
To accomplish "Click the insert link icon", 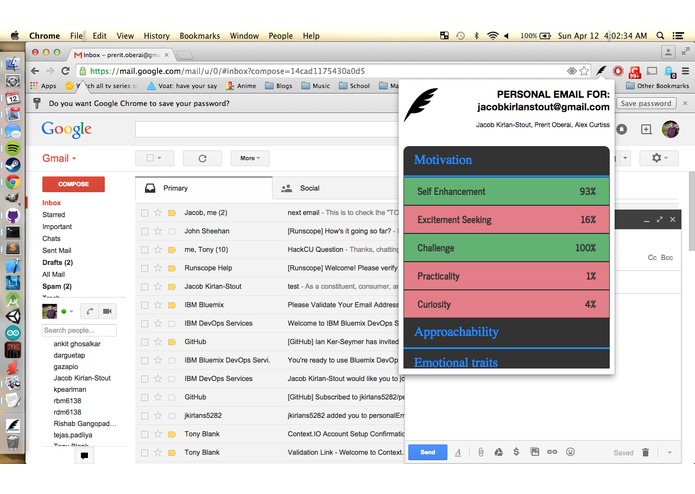I will coord(552,452).
